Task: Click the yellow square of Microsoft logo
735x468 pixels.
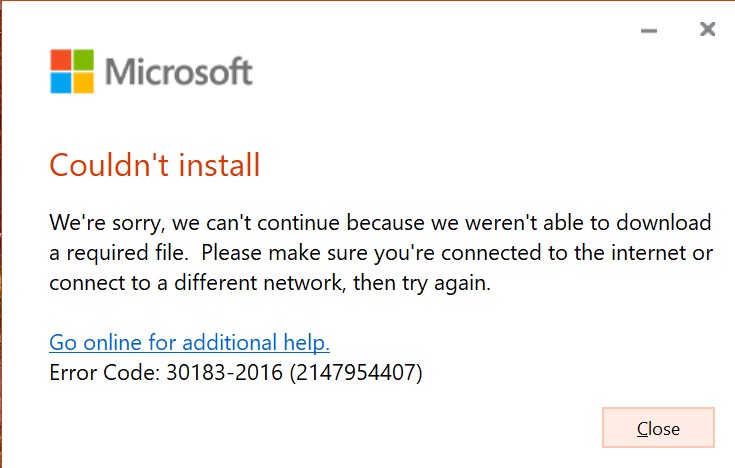Action: 83,83
